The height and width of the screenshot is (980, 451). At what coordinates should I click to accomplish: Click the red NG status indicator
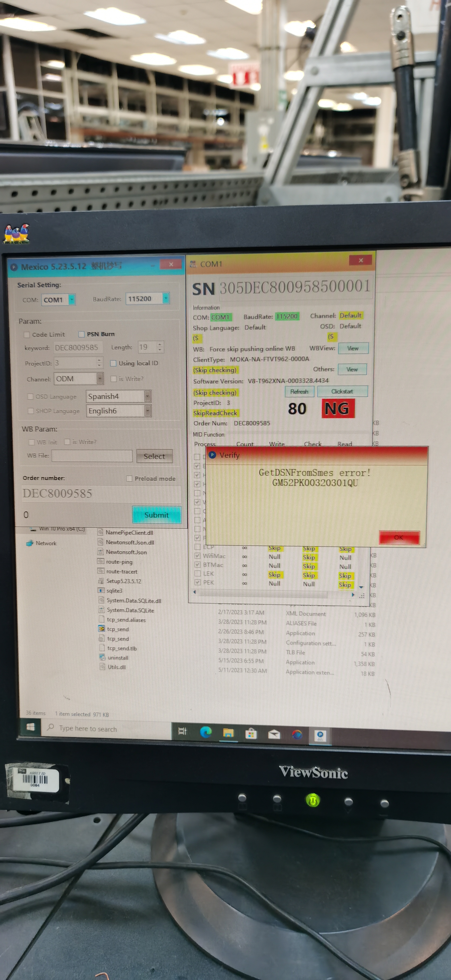pos(338,408)
